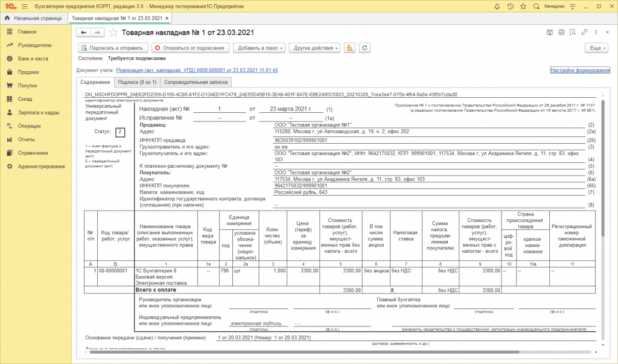
Task: Select seller name ООО "Тестовая организация №1"
Action: [x=313, y=125]
